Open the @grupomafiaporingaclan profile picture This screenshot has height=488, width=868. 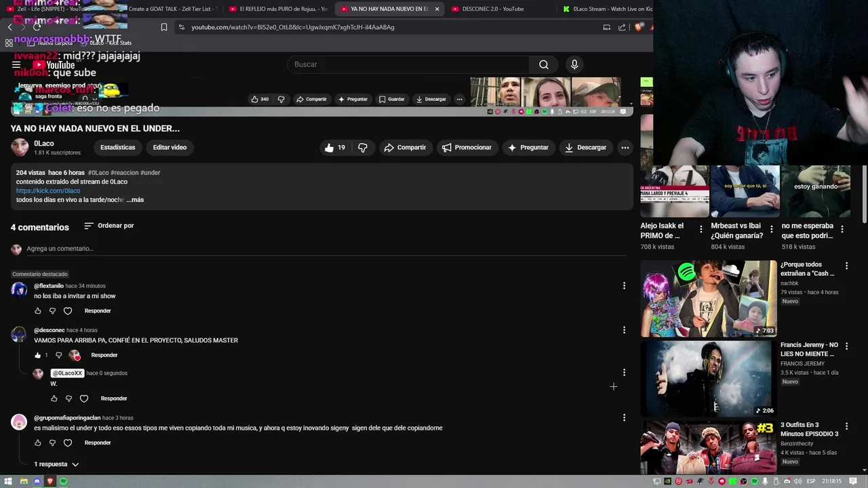pyautogui.click(x=19, y=422)
